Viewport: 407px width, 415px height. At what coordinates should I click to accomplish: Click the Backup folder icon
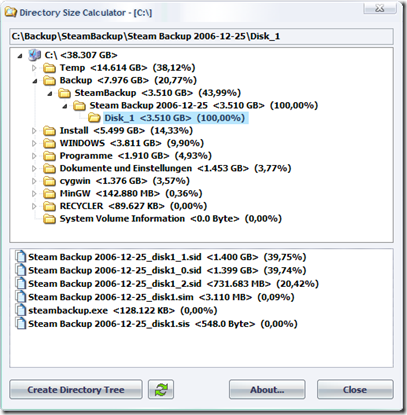[x=49, y=81]
